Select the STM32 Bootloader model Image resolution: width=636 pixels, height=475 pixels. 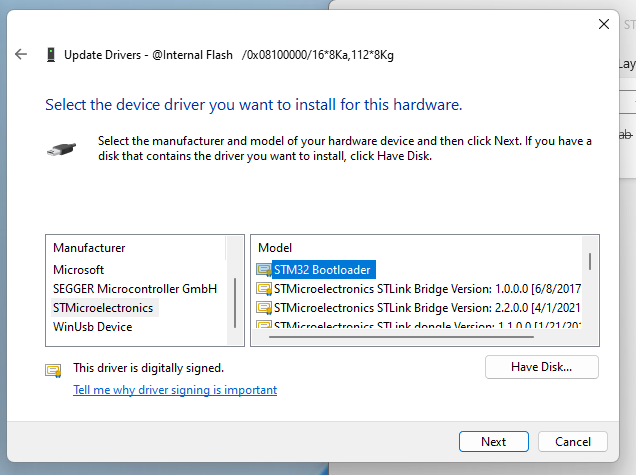[x=322, y=270]
